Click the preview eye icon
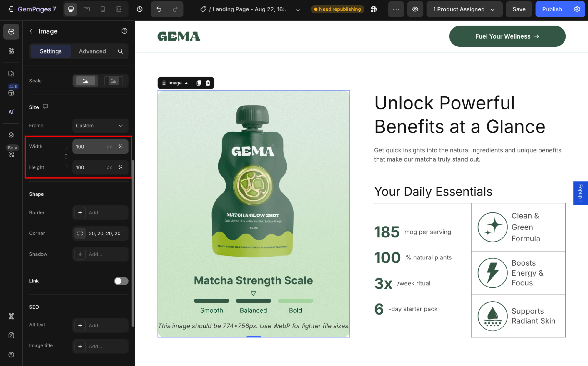 coord(415,9)
